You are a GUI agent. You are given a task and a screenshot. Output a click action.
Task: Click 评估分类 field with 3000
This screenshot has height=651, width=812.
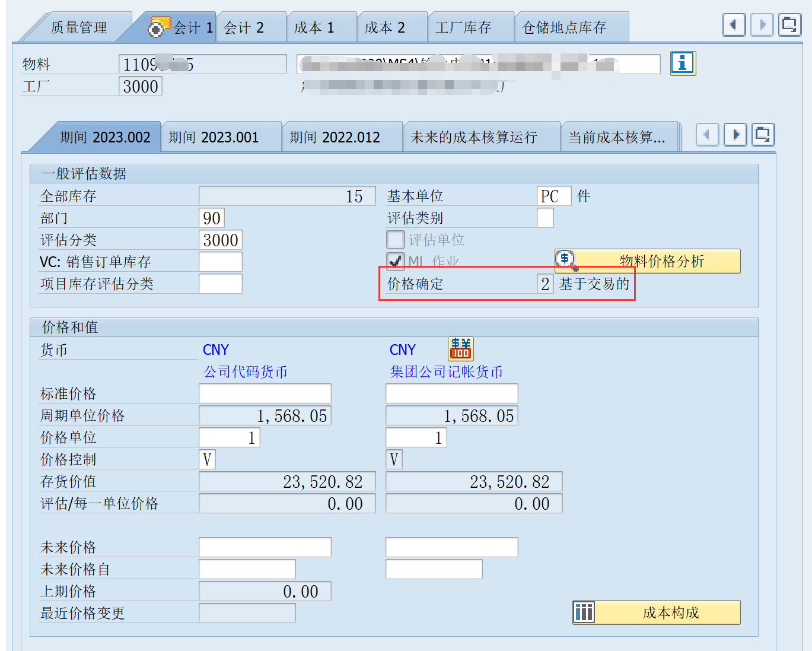click(221, 240)
